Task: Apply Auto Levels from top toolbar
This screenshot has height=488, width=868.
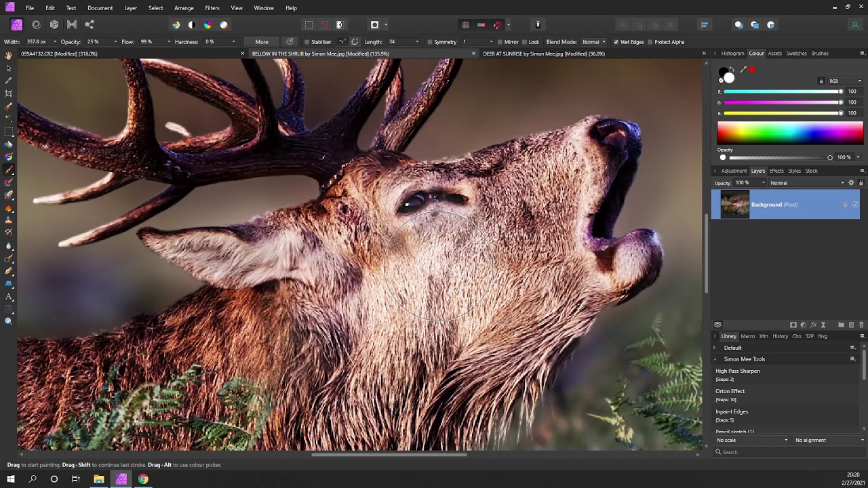Action: [176, 25]
